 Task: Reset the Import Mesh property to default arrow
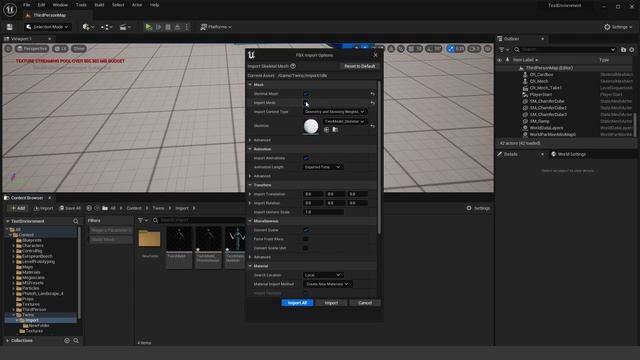click(372, 103)
